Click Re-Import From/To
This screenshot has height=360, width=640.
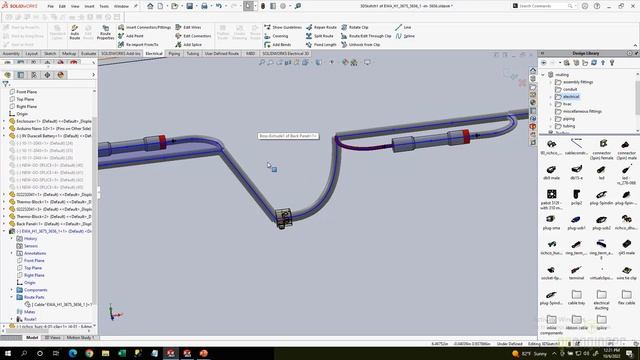pyautogui.click(x=138, y=44)
